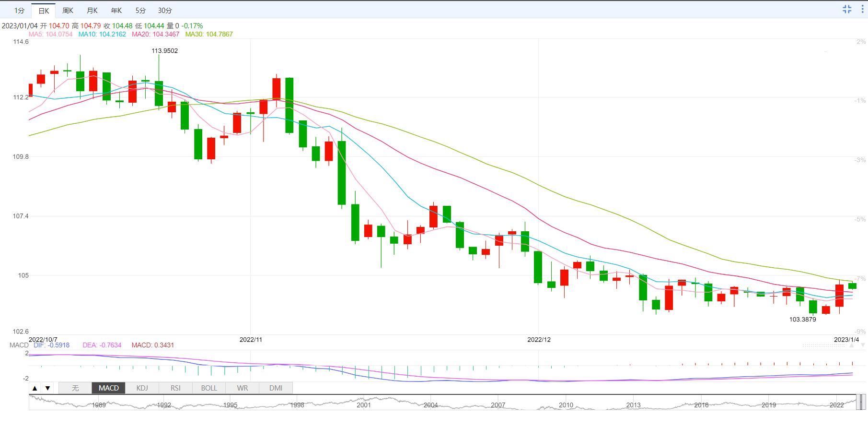Screen dimensions: 868x428
Task: Select the 无 (no indicator) button
Action: click(75, 388)
